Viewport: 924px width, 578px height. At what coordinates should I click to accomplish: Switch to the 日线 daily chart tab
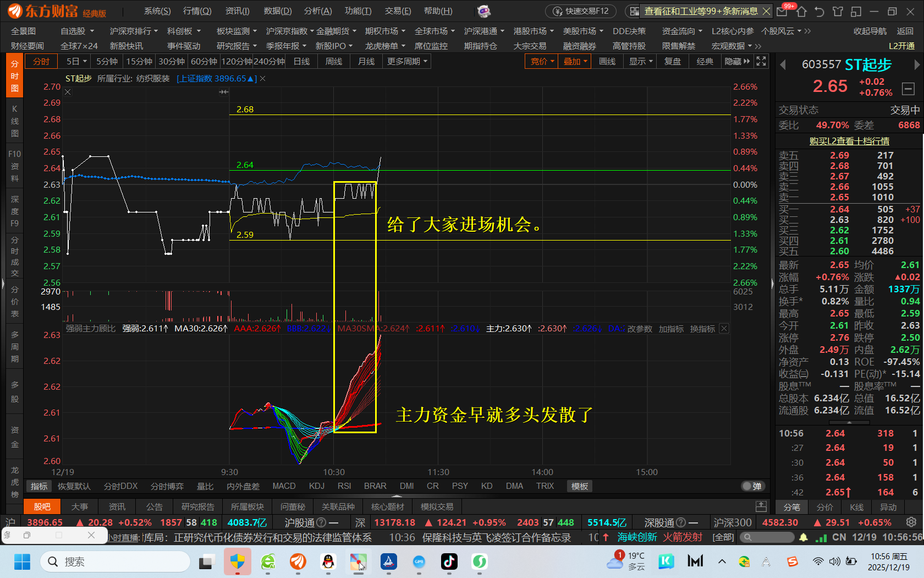click(x=301, y=61)
